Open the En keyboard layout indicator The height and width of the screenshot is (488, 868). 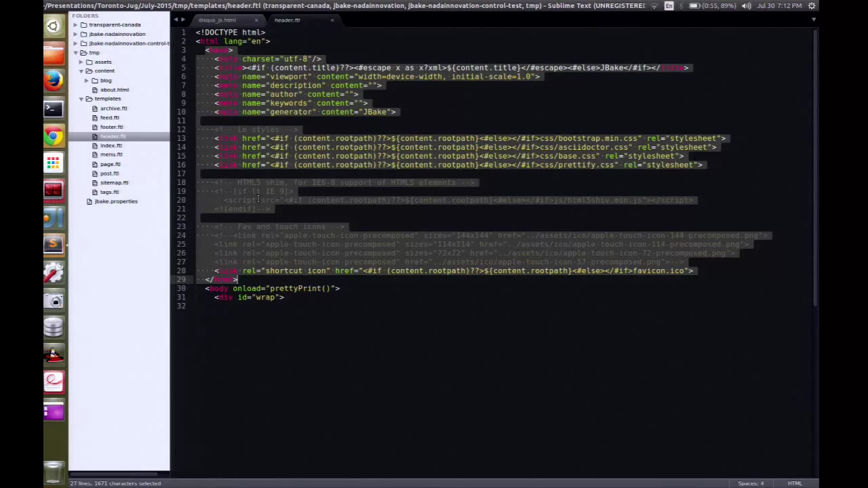click(669, 5)
